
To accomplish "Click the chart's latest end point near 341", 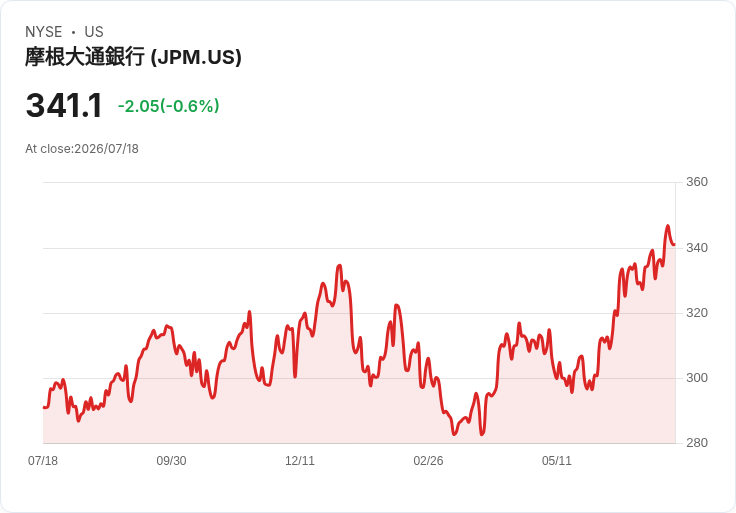I will [675, 245].
